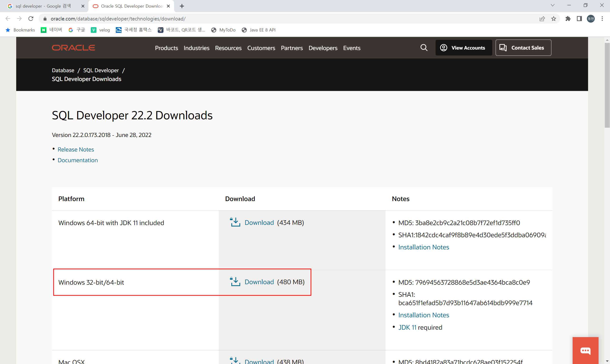Click the Contact Sales button
The height and width of the screenshot is (364, 610).
[x=523, y=48]
